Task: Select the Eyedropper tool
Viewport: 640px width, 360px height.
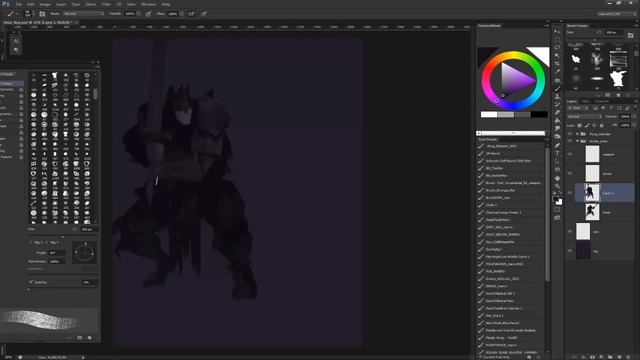Action: tap(557, 72)
